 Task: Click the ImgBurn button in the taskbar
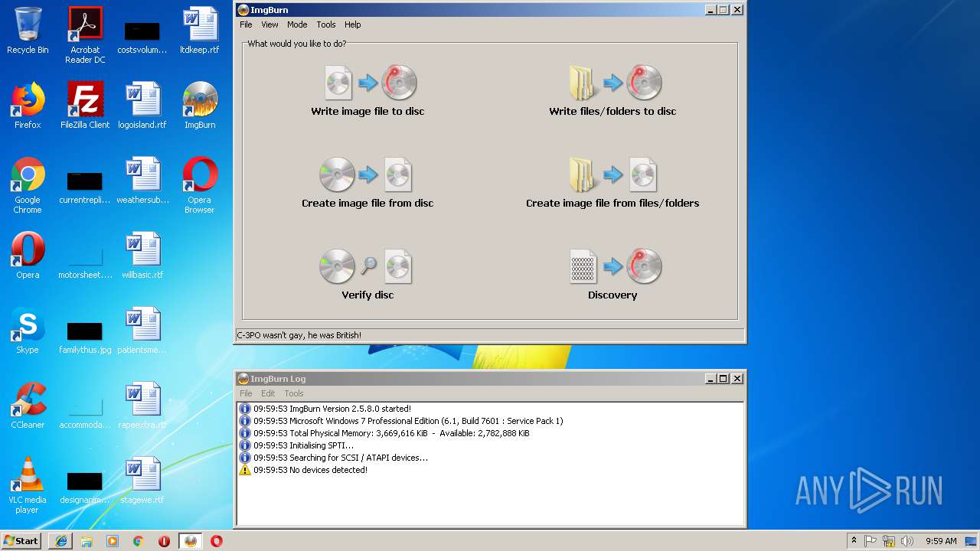191,541
